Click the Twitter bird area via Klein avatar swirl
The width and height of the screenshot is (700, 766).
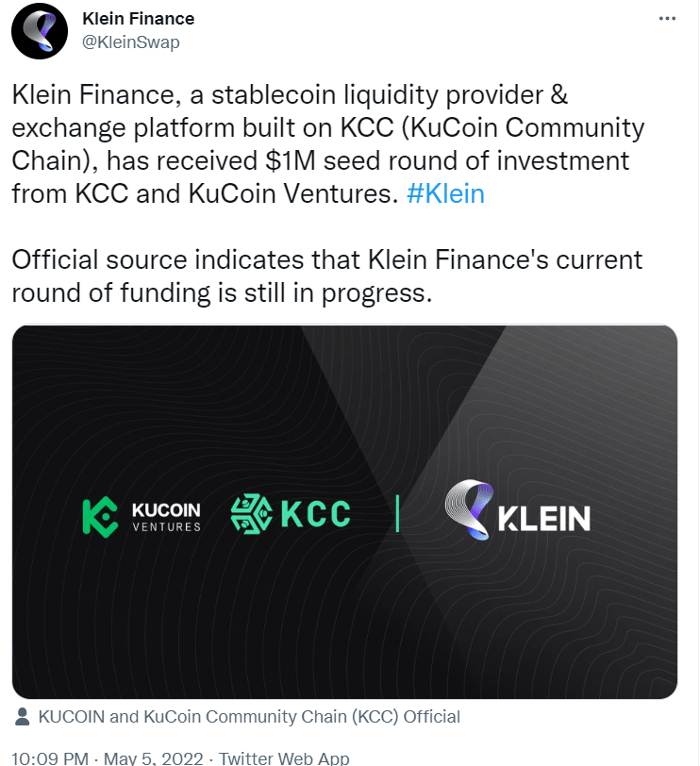click(39, 29)
